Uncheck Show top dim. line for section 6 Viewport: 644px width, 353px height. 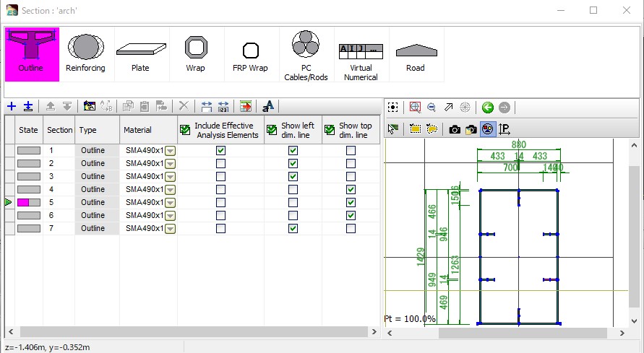[351, 215]
